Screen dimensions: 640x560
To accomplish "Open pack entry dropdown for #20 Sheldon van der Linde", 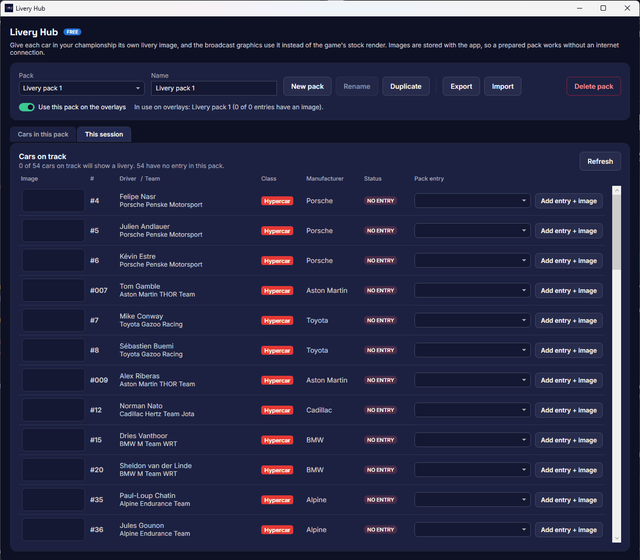I will (x=472, y=470).
